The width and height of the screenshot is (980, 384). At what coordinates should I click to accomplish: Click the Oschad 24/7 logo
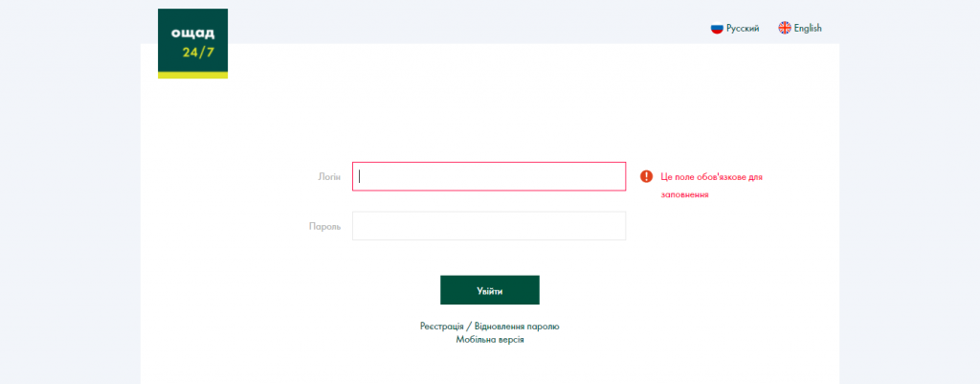tap(192, 43)
